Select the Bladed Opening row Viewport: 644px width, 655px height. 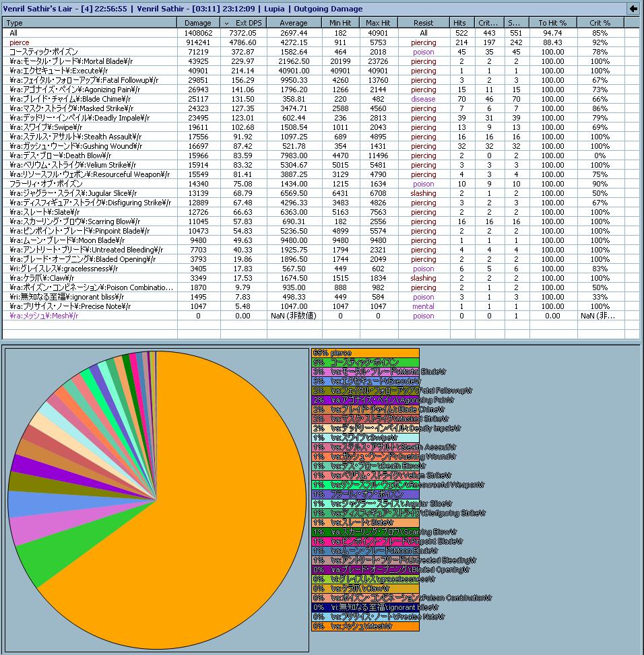tap(321, 259)
